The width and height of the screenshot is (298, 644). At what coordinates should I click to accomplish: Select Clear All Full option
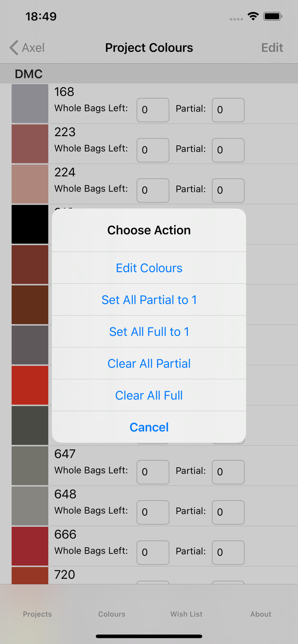(149, 395)
